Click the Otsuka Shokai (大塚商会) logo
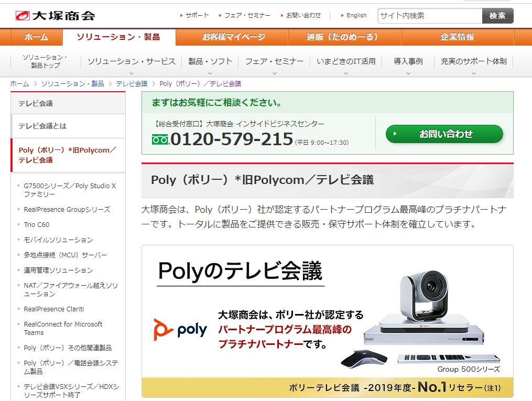This screenshot has width=532, height=401. coord(56,16)
